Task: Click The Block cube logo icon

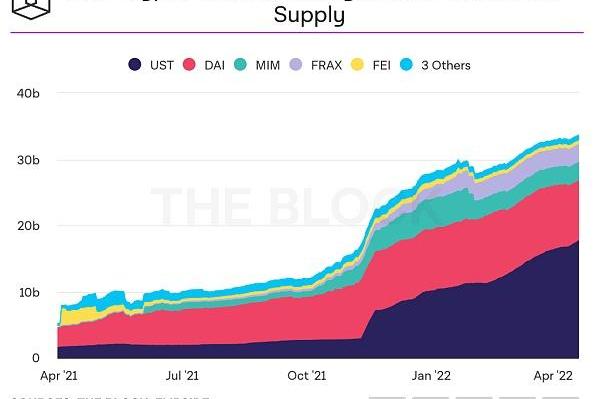Action: tap(31, 8)
